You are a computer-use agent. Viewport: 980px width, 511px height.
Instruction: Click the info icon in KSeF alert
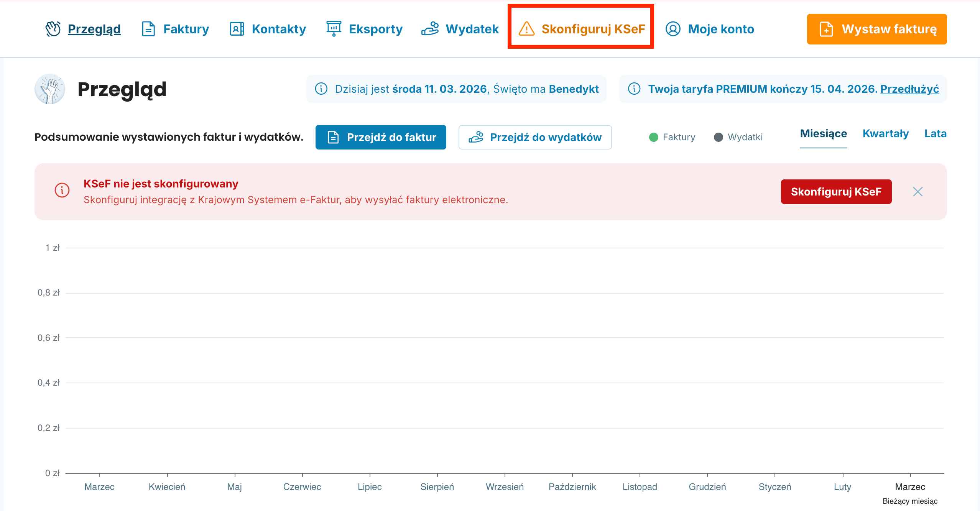coord(62,191)
